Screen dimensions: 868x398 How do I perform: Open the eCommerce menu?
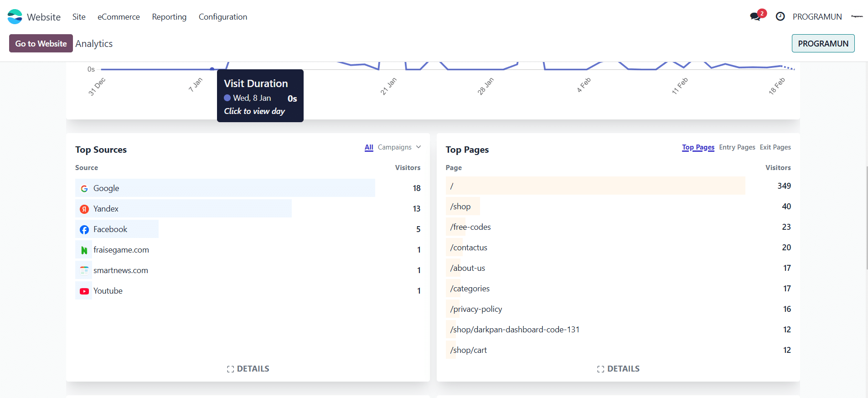119,17
